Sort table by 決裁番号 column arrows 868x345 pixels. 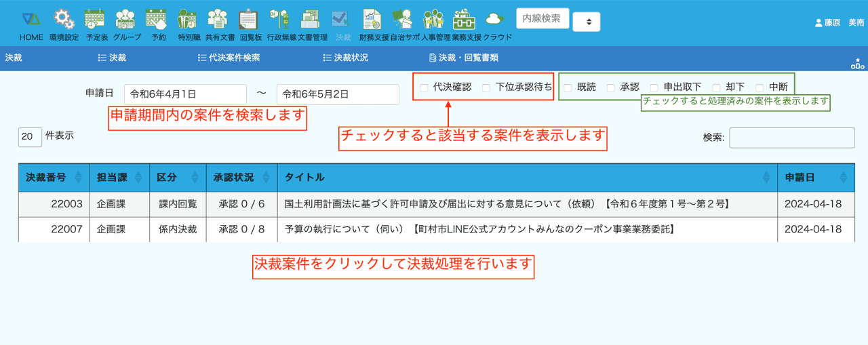coord(78,178)
